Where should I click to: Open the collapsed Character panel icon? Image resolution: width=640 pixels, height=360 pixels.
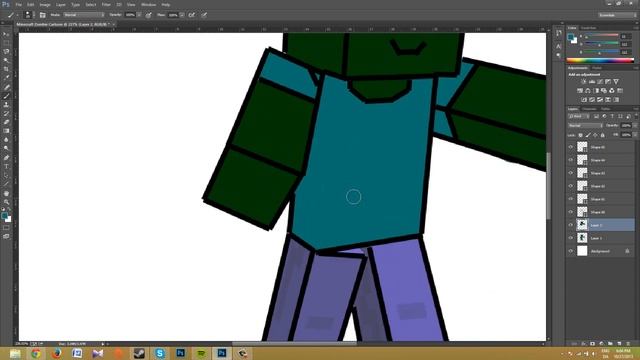pyautogui.click(x=558, y=46)
